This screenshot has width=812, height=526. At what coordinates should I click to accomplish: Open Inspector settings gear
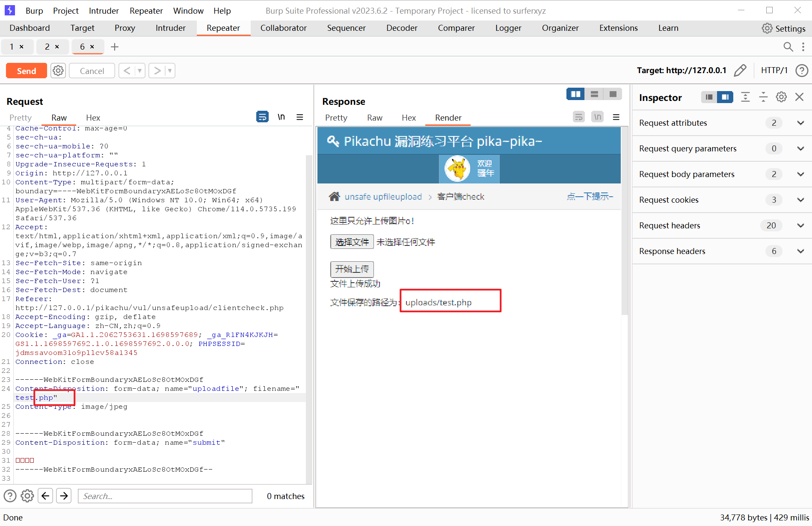[781, 98]
